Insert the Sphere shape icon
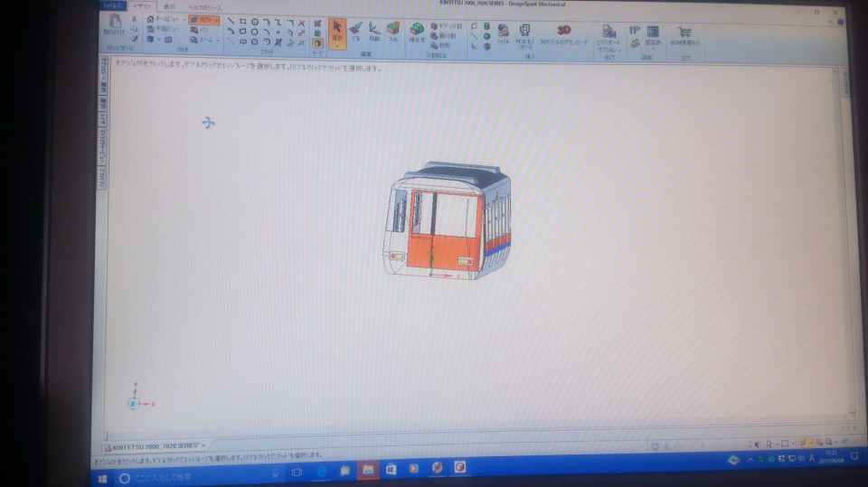 [486, 36]
